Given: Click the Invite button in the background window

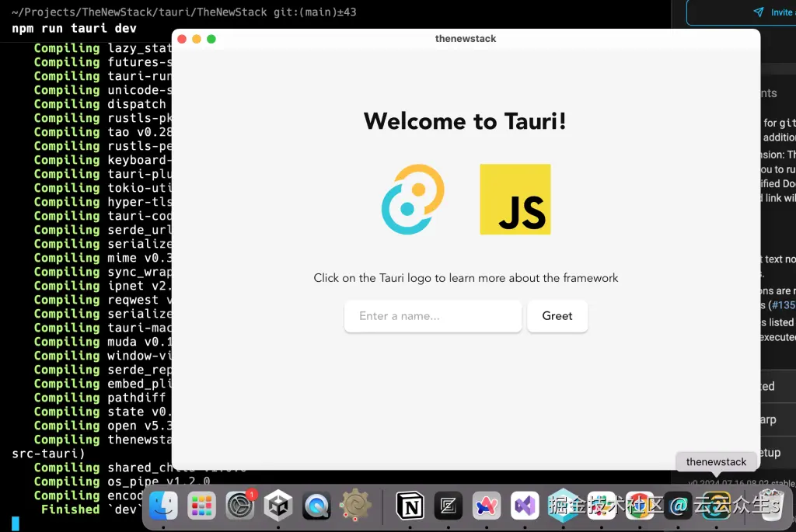Looking at the screenshot, I should click(x=741, y=12).
